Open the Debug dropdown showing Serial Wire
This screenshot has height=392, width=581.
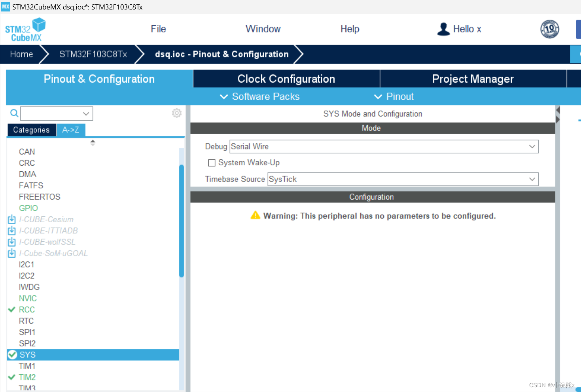(x=384, y=146)
